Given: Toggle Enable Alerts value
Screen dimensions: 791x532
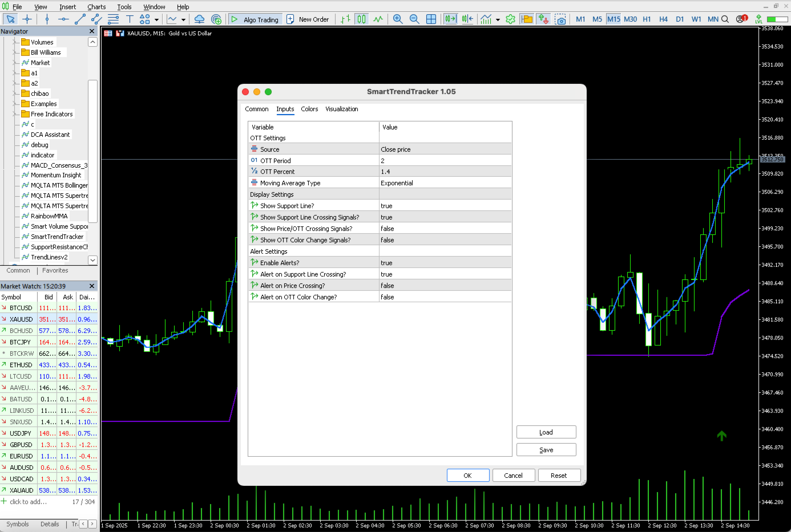Looking at the screenshot, I should click(445, 263).
